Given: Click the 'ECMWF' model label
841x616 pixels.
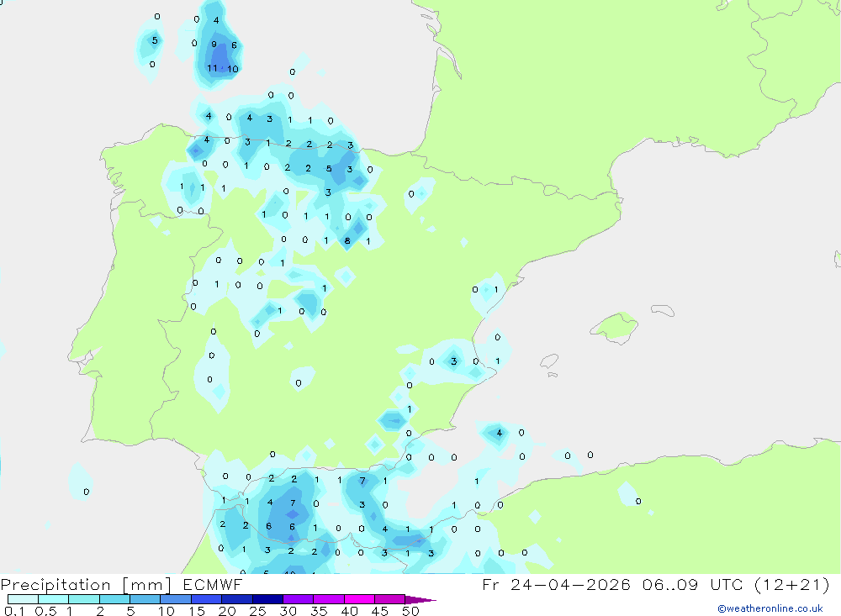Looking at the screenshot, I should [213, 584].
